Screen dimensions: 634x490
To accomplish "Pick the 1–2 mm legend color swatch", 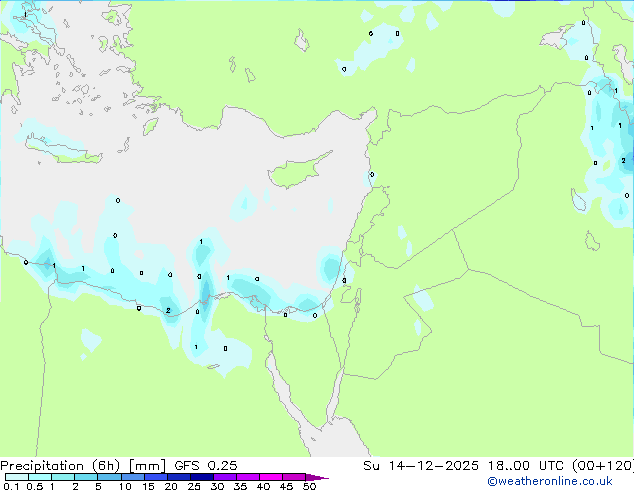I will [63, 477].
